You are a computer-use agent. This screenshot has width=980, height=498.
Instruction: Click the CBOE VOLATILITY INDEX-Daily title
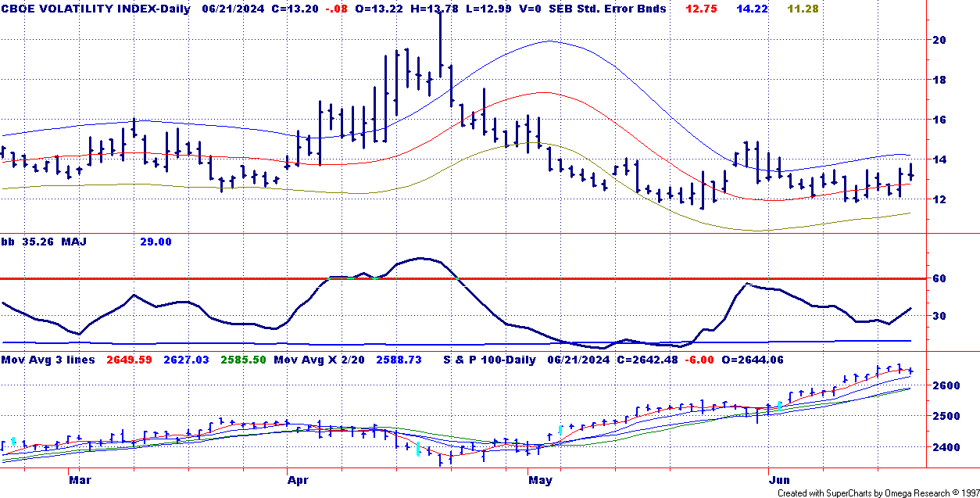tap(96, 9)
